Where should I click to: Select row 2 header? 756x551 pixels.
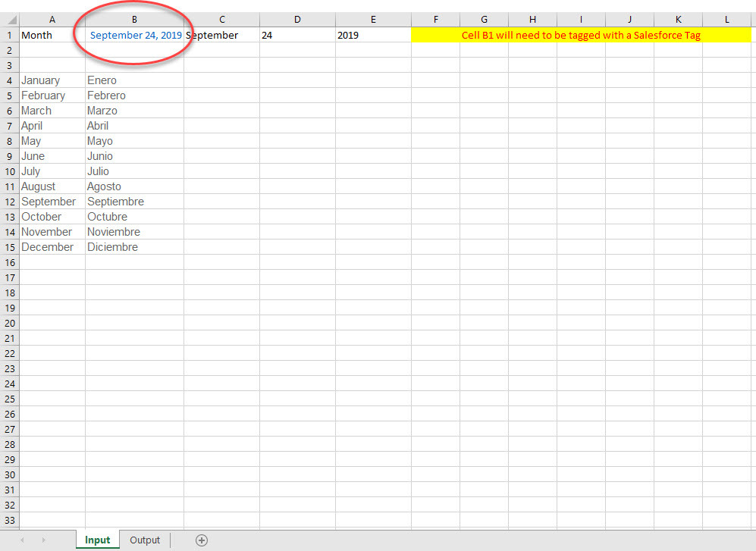10,50
